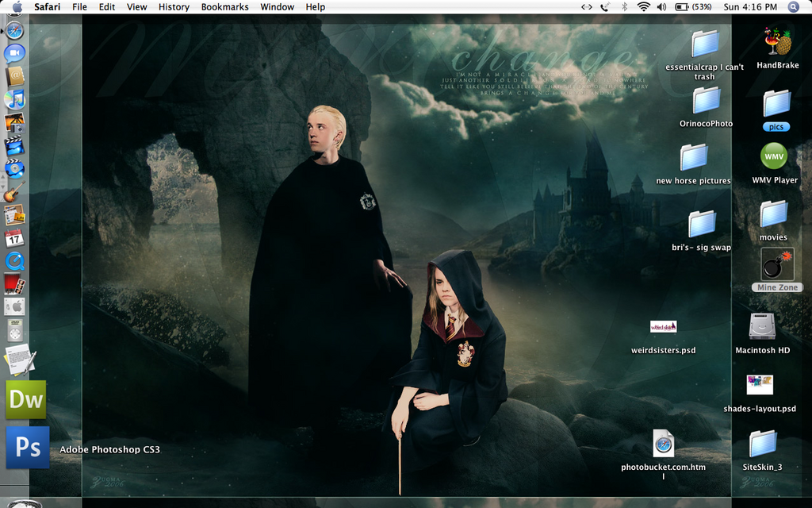Open the Edit menu
Screen dimensions: 812x508
tap(107, 6)
